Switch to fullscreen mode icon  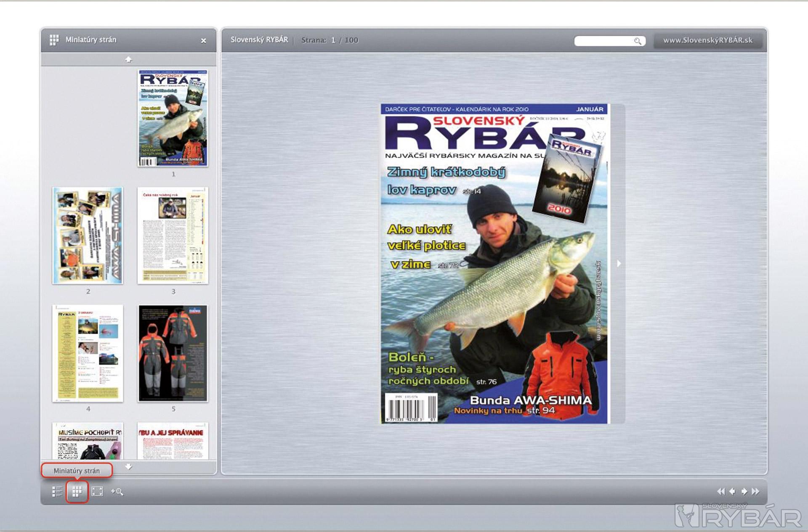click(97, 491)
